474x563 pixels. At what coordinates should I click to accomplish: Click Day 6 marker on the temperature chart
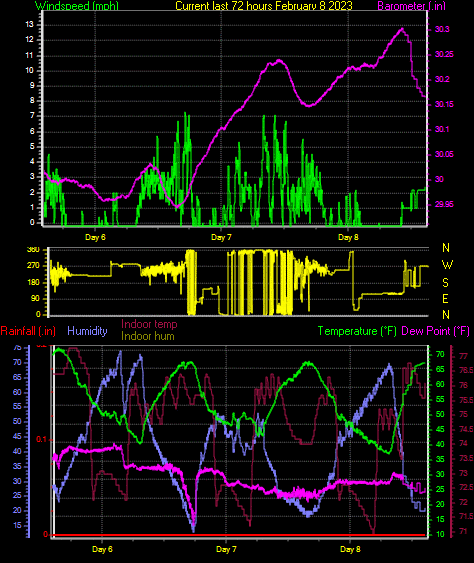102,549
